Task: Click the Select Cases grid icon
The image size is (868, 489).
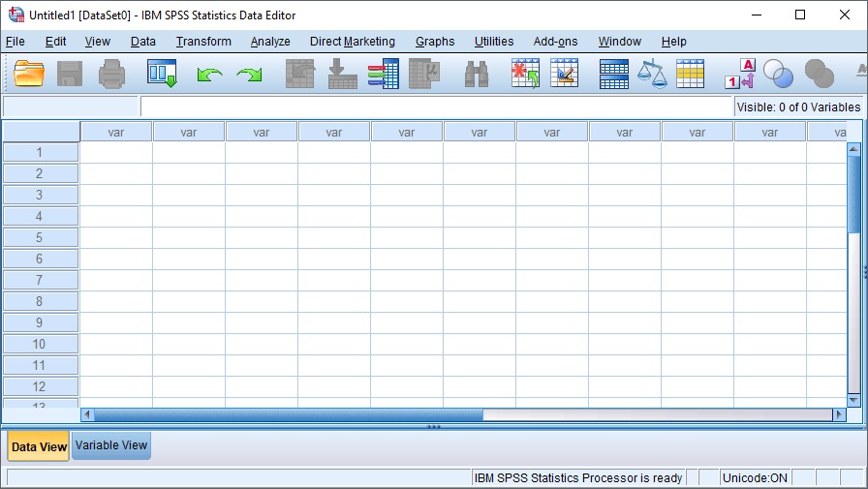Action: click(691, 75)
